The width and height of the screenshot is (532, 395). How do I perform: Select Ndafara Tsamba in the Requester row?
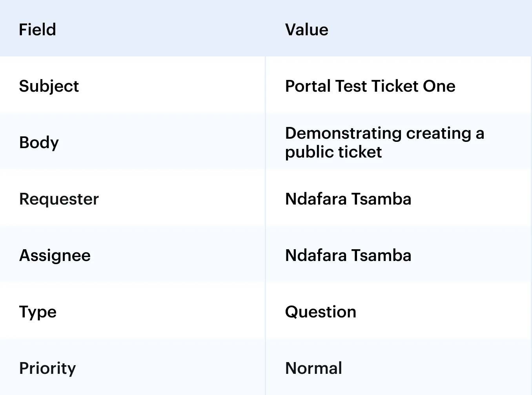348,199
